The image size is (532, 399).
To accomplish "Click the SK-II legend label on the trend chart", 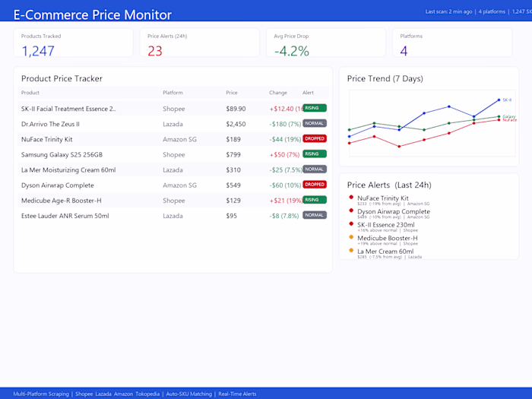I will coord(507,100).
